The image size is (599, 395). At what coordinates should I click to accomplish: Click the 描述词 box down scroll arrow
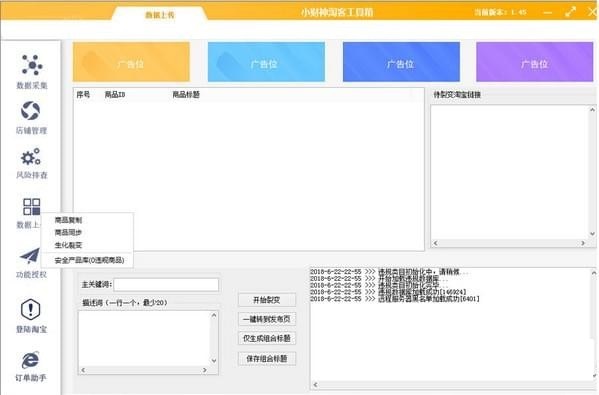(x=214, y=361)
